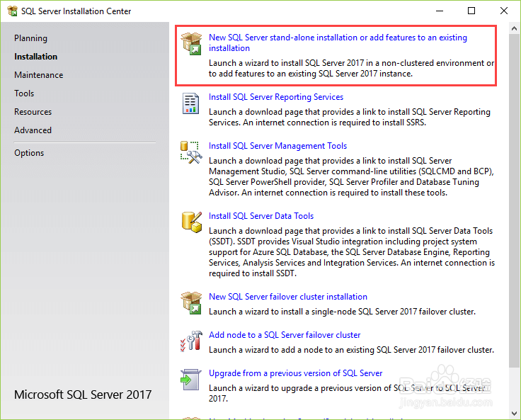The image size is (521, 420).
Task: Launch New SQL Server stand-alone installation link
Action: 338,43
